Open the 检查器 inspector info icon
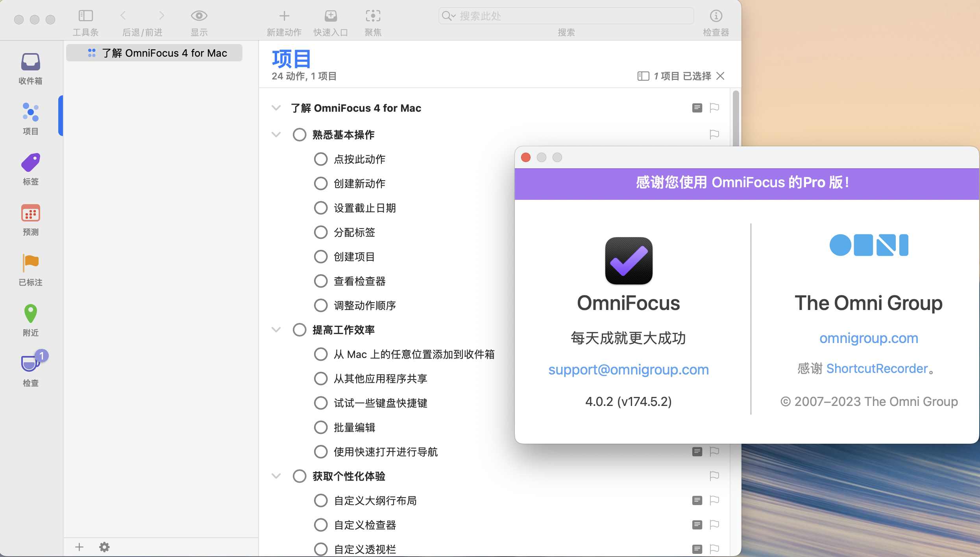The image size is (980, 557). (x=716, y=16)
